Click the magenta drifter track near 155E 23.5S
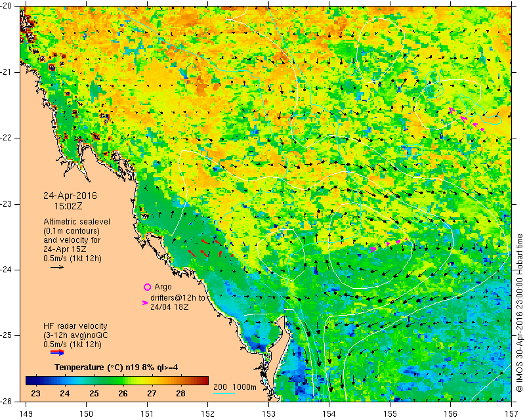Image resolution: width=525 pixels, height=420 pixels. pos(388,244)
